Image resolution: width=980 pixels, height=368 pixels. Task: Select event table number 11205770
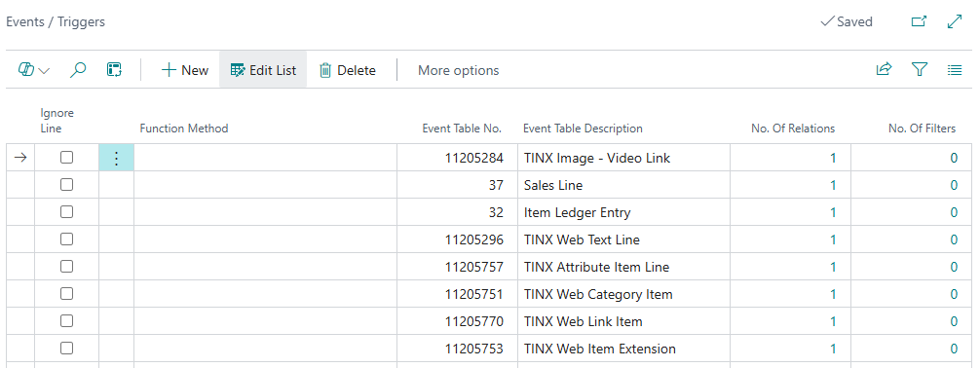tap(473, 322)
